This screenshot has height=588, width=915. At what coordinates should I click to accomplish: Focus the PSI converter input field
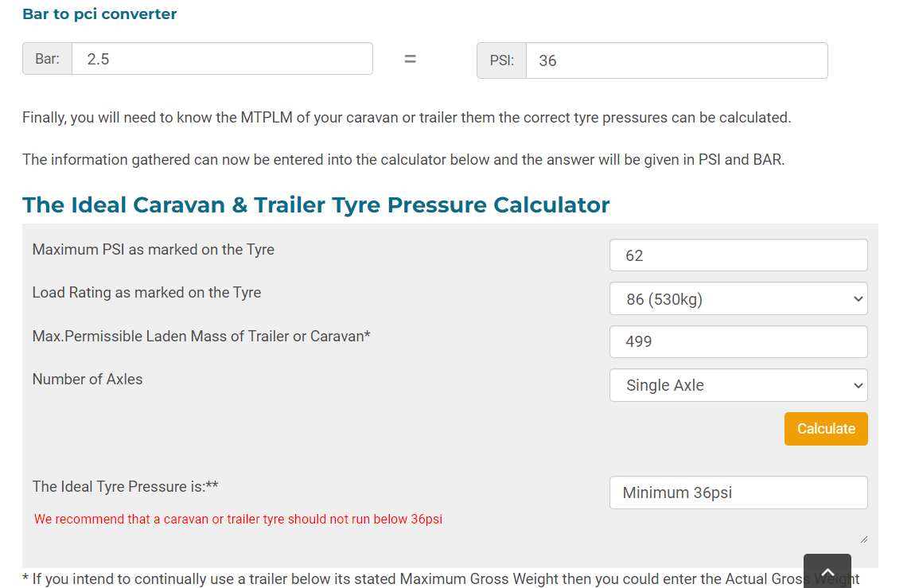(676, 60)
